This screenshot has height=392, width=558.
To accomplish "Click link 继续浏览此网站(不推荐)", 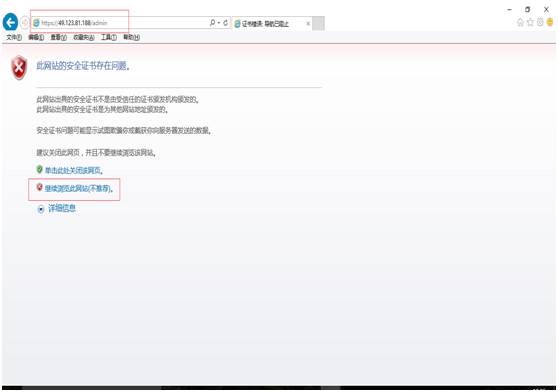I will 79,189.
